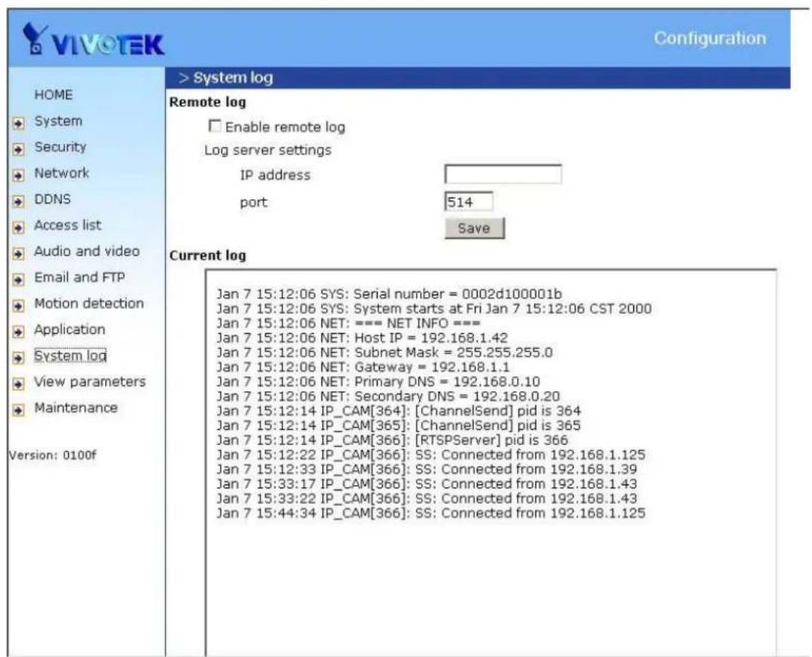Open Motion detection settings
This screenshot has width=812, height=657.
[89, 303]
